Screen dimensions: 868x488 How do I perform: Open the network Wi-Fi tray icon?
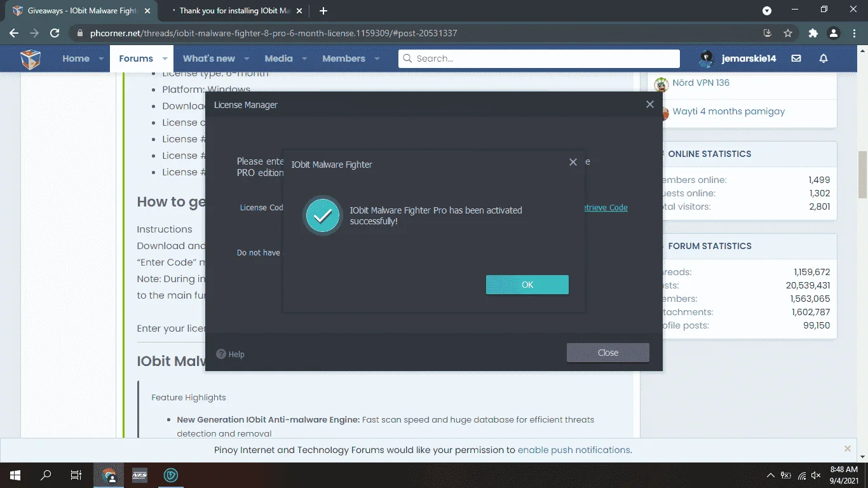click(802, 475)
